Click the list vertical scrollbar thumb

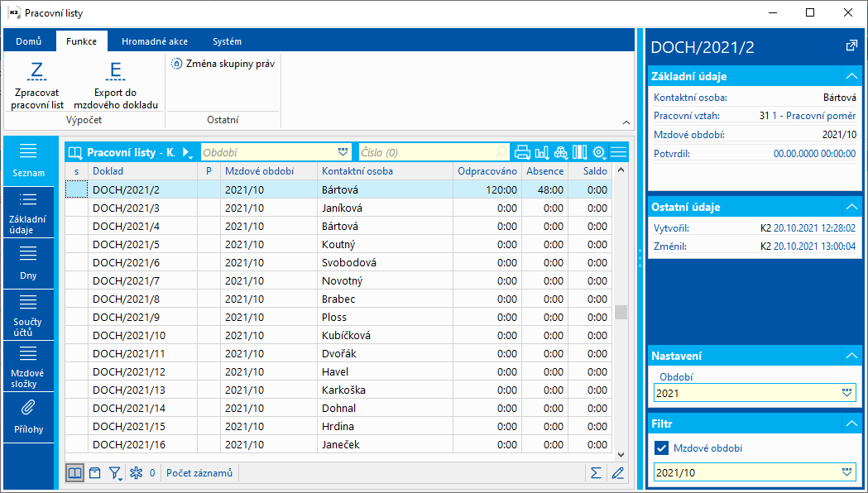click(621, 312)
